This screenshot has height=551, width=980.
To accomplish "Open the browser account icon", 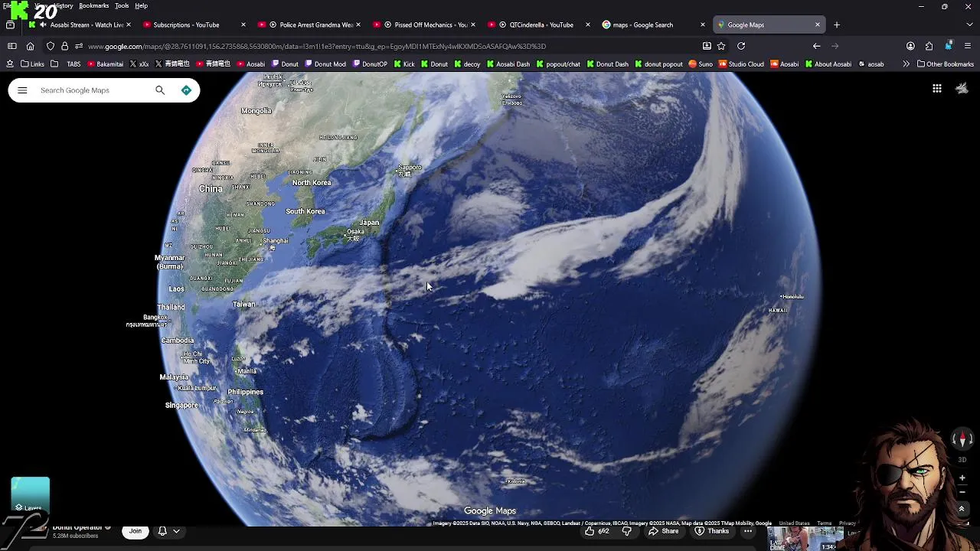I will pos(910,46).
